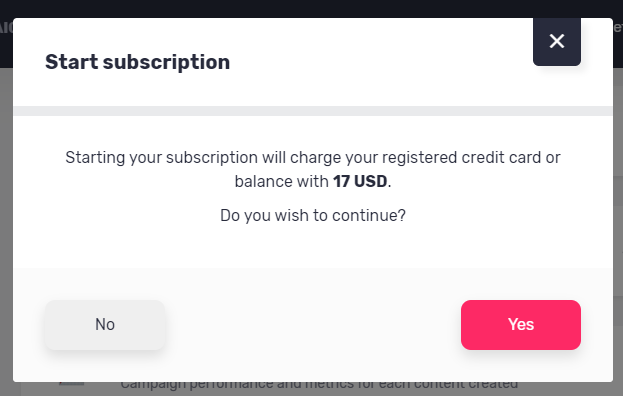The image size is (623, 396).
Task: Click the cut-off "AI" label top-left
Action: coord(6,28)
